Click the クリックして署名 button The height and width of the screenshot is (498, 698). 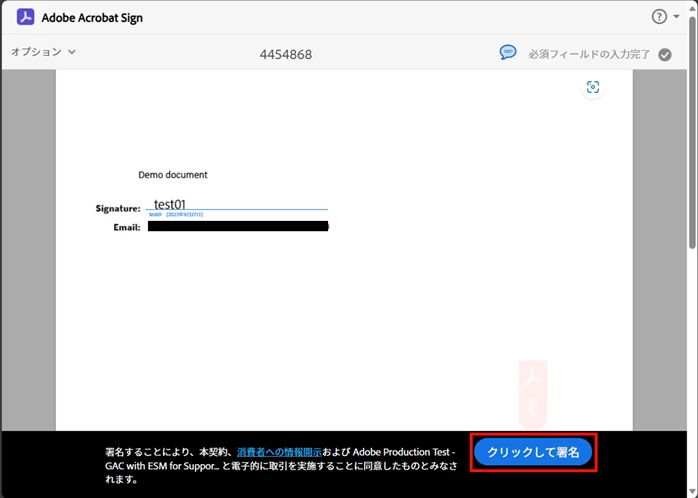[x=533, y=452]
